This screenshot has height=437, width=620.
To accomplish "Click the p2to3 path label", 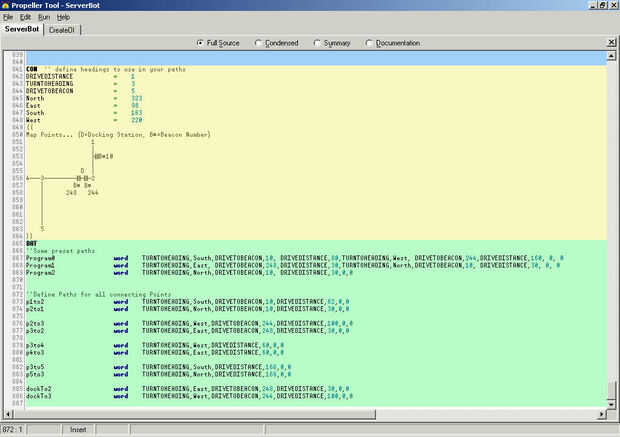I will [x=35, y=323].
